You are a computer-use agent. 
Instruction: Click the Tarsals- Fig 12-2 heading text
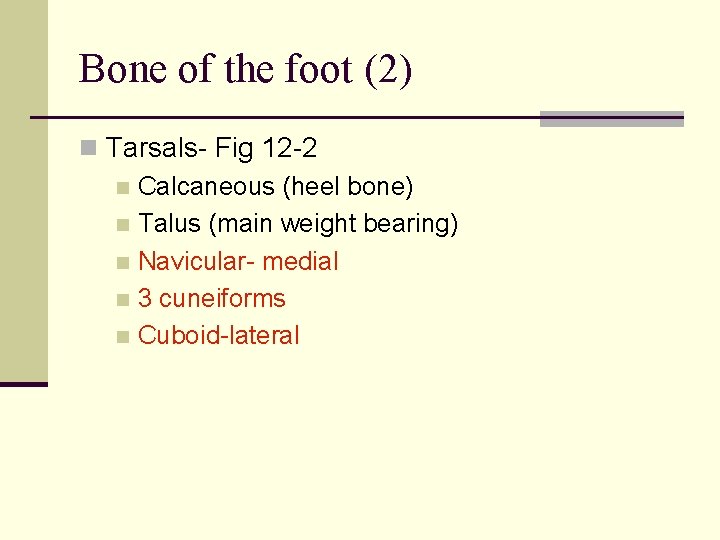point(212,149)
